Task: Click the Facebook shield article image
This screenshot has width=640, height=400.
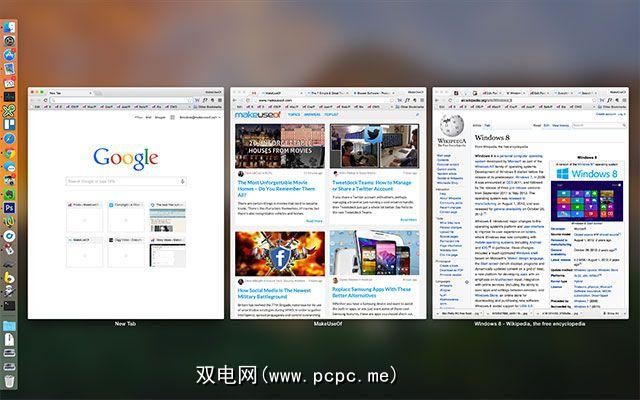Action: coord(280,254)
